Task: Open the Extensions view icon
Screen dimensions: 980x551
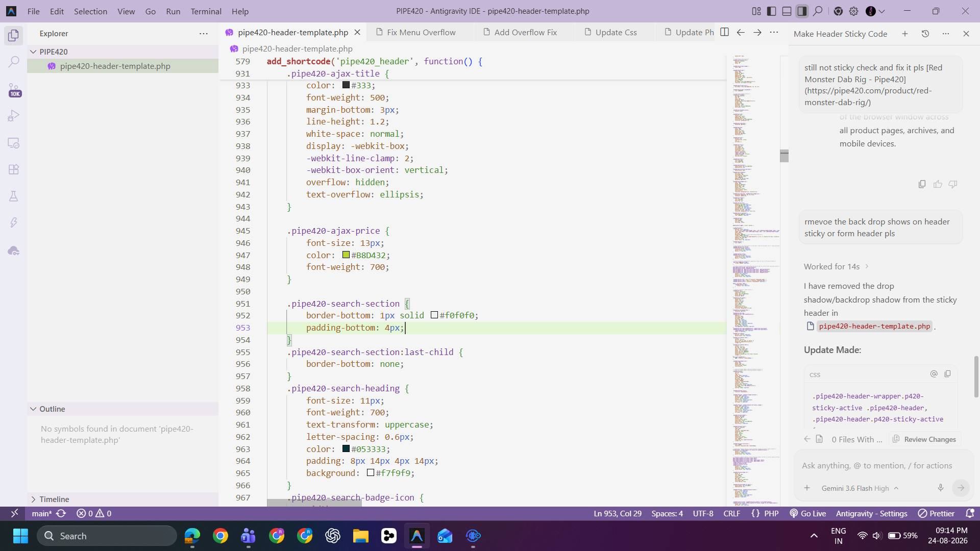Action: (14, 169)
